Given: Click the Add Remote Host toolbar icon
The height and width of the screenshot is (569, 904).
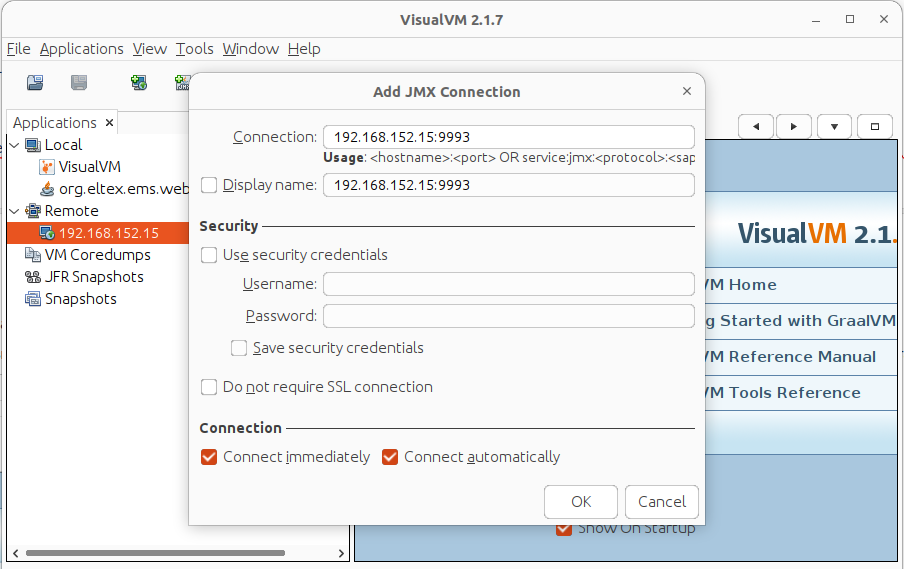Looking at the screenshot, I should [x=138, y=83].
